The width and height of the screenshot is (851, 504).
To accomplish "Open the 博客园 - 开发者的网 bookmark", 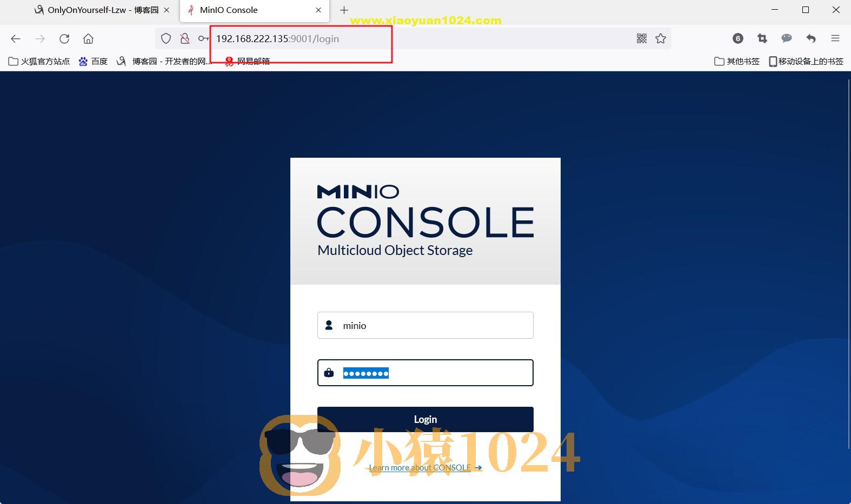I will 164,61.
